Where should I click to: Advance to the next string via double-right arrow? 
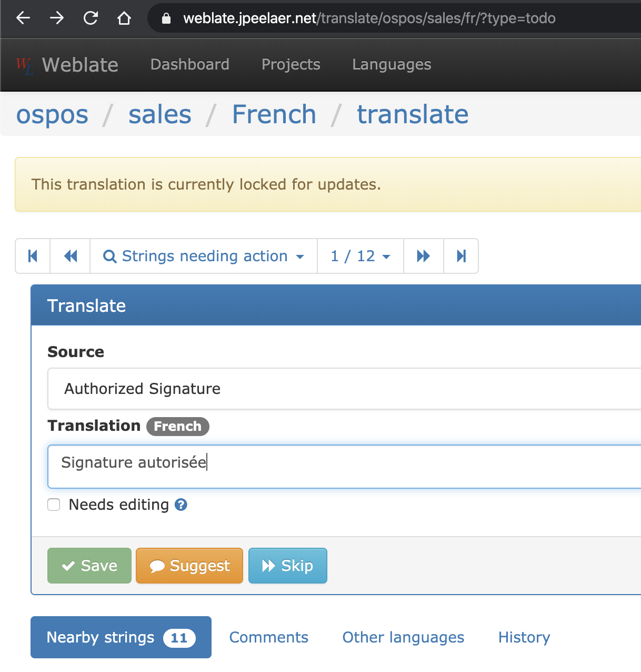click(423, 256)
